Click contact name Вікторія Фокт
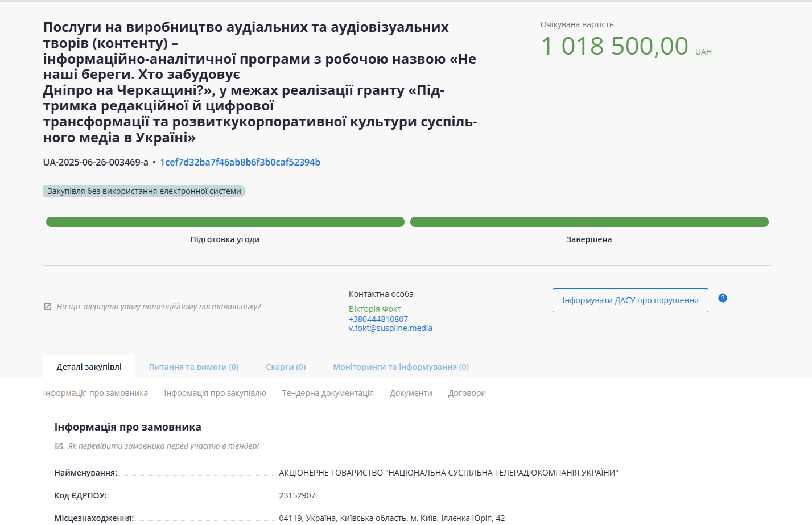 click(374, 309)
